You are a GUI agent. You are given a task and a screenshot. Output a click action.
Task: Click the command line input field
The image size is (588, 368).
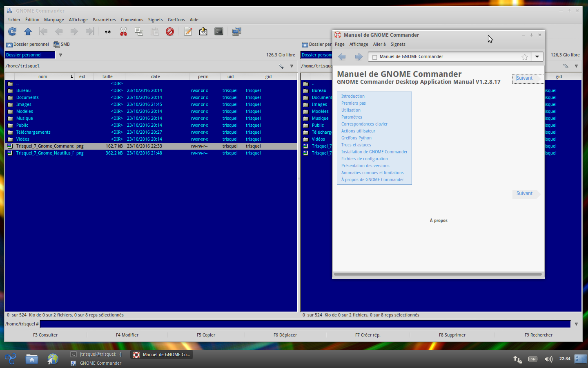pyautogui.click(x=305, y=324)
